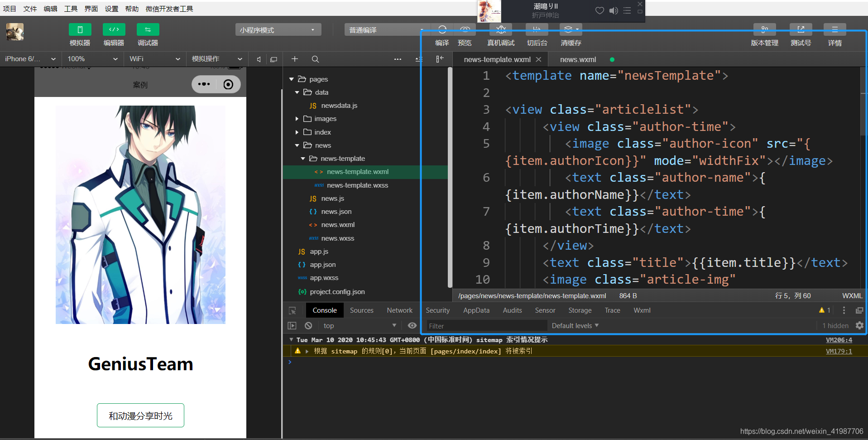Open the 设置 menu
868x440 pixels.
coord(111,9)
